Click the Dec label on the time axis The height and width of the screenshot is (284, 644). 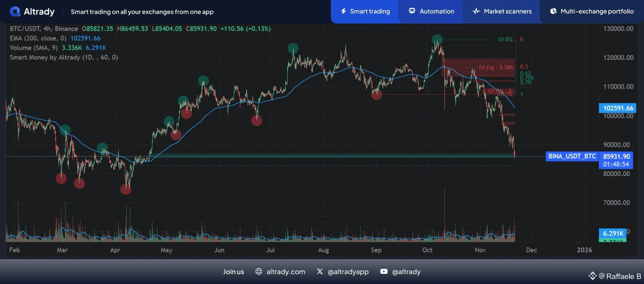pos(531,250)
